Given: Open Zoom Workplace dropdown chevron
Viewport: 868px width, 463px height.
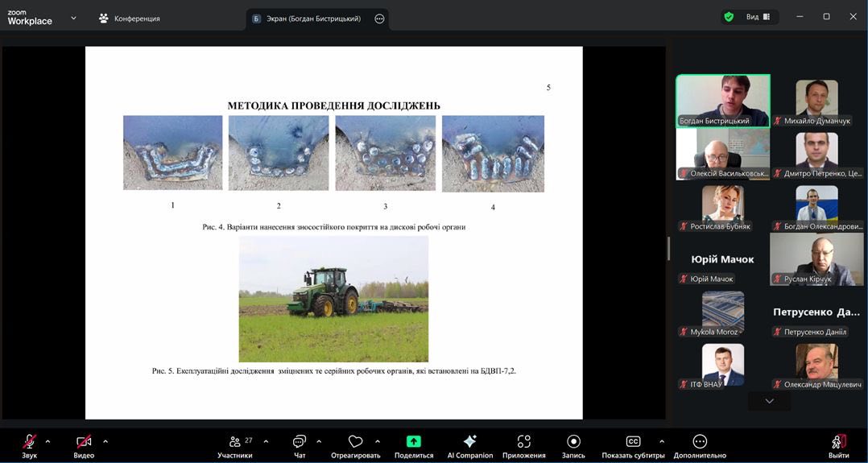Looking at the screenshot, I should coord(73,18).
